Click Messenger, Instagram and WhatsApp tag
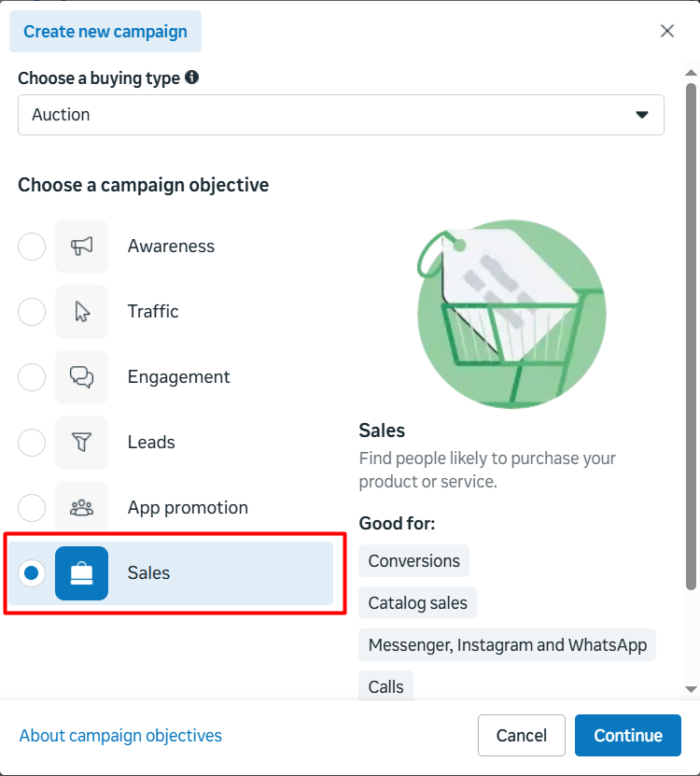Viewport: 700px width, 776px height. 507,645
